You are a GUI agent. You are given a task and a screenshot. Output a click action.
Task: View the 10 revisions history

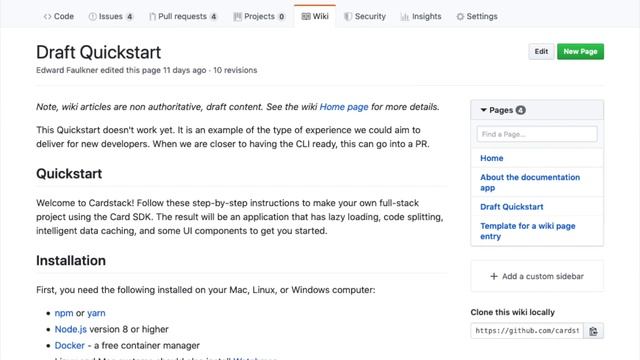pyautogui.click(x=235, y=70)
